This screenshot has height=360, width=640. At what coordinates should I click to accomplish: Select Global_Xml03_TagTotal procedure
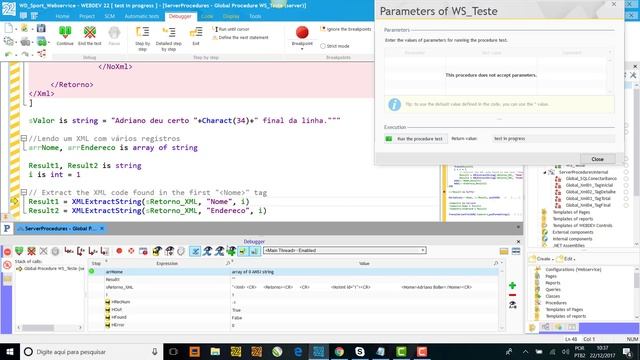point(588,198)
